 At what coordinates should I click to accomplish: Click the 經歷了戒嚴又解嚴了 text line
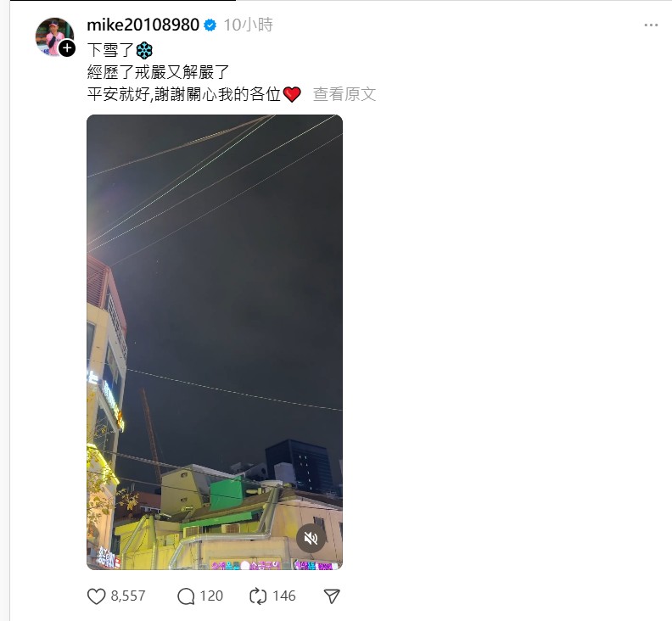point(158,72)
